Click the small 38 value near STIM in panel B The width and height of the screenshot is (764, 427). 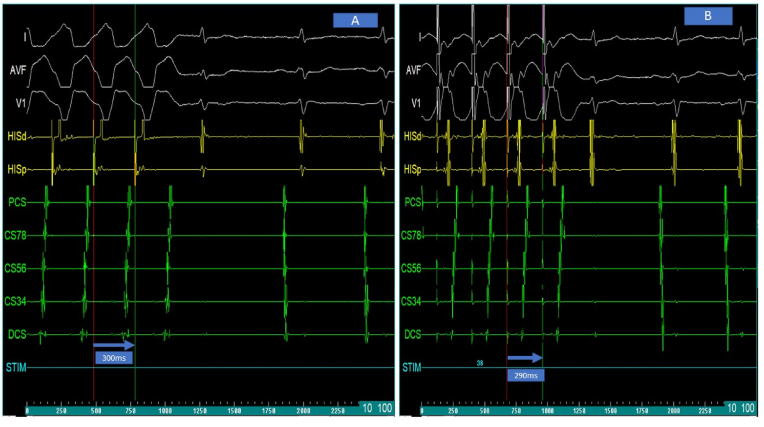[480, 363]
